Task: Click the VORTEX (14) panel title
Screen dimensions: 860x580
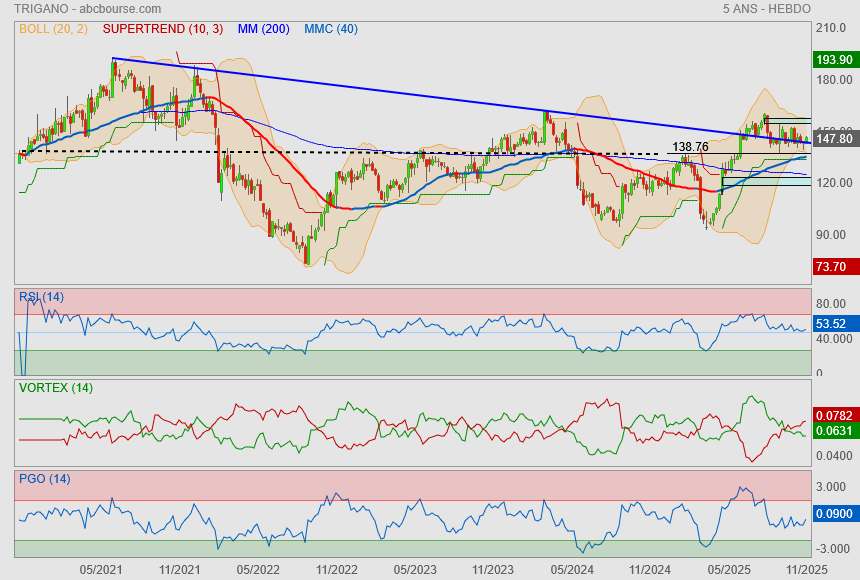Action: click(x=55, y=388)
